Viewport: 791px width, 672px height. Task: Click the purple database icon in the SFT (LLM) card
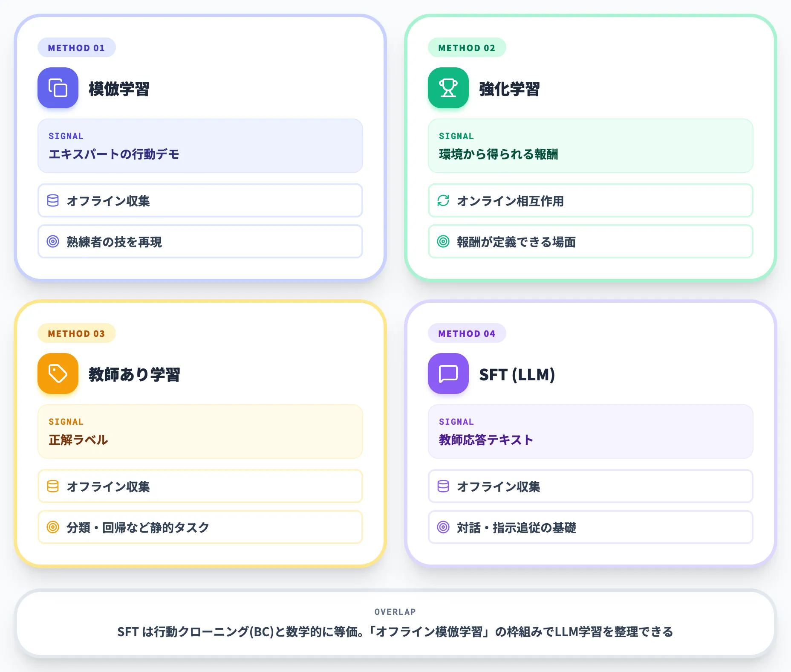[443, 486]
